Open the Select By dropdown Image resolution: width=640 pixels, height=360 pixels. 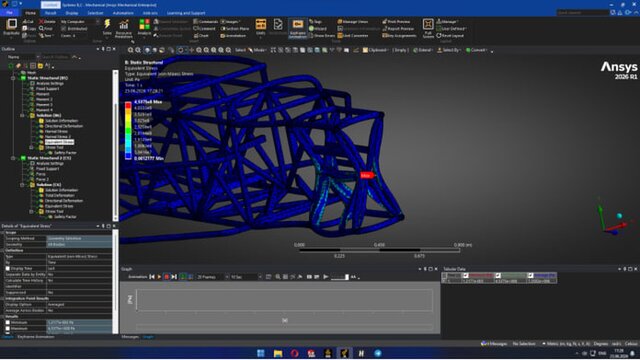(449, 50)
